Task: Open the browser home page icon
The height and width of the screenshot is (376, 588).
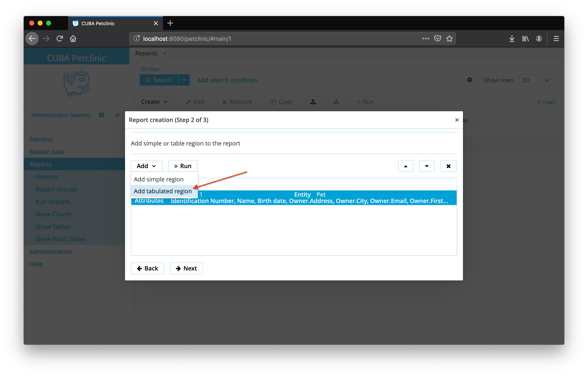Action: click(73, 39)
